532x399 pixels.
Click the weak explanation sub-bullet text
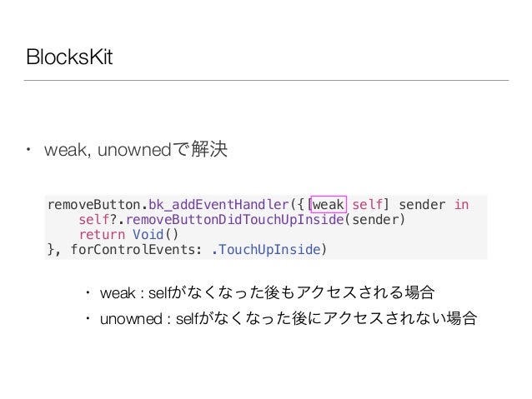268,292
